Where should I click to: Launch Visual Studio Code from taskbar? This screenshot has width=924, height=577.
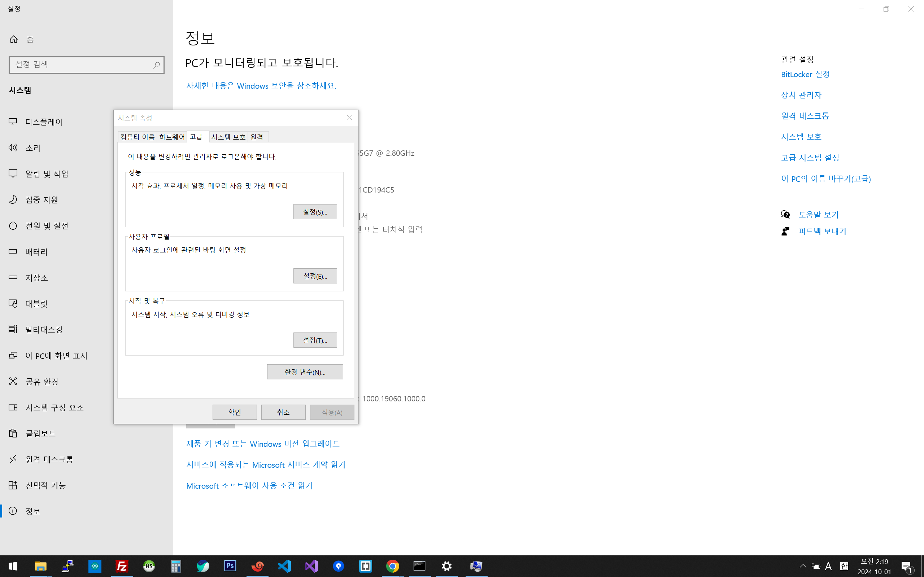pyautogui.click(x=284, y=566)
